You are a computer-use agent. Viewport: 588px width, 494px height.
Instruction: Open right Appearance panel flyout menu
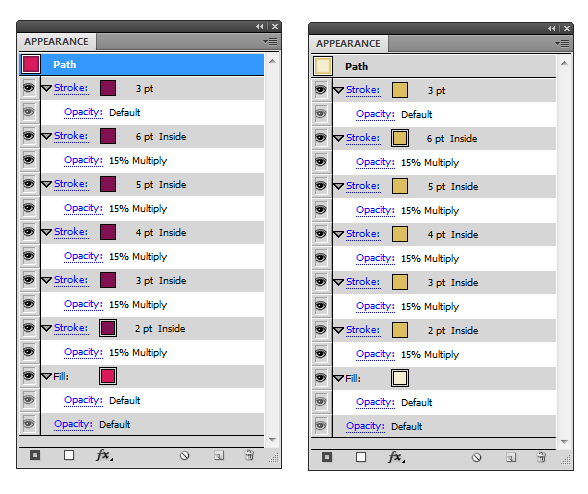(x=562, y=44)
